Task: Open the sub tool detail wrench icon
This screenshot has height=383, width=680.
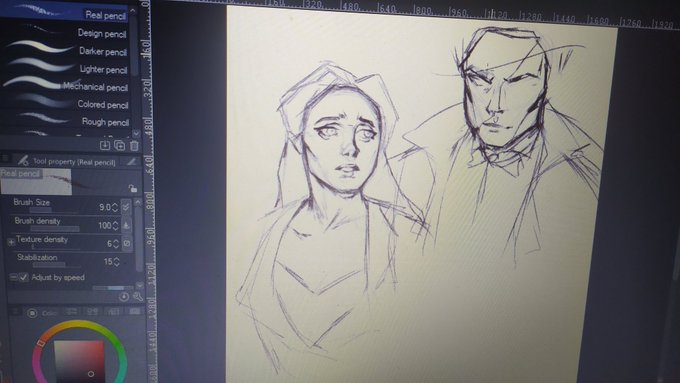Action: (138, 297)
